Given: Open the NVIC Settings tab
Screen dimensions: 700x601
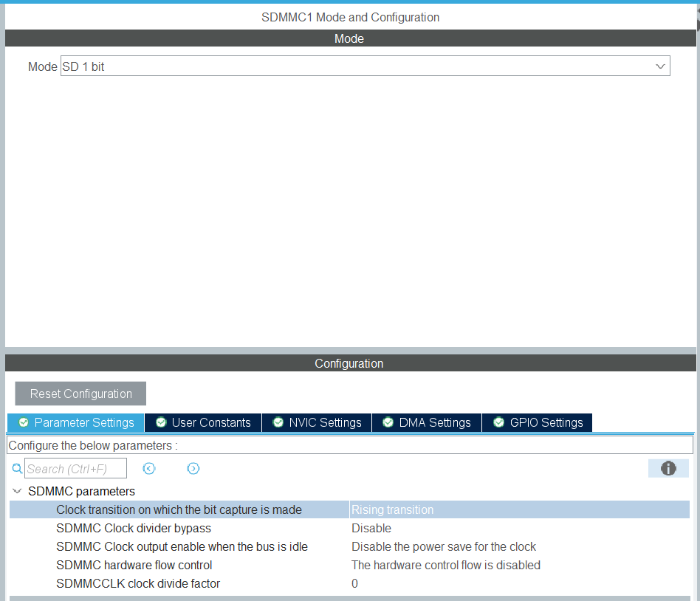Looking at the screenshot, I should [x=317, y=422].
